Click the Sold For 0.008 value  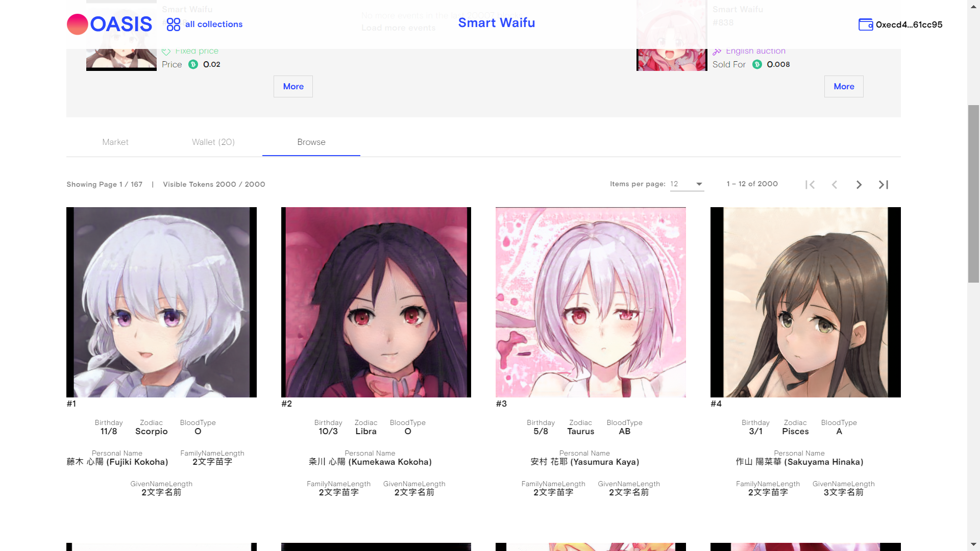coord(778,65)
